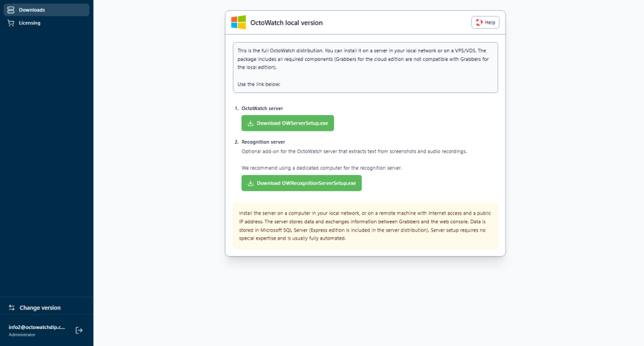This screenshot has width=644, height=346.
Task: Click the full OctoWatch distribution description box
Action: pyautogui.click(x=365, y=67)
